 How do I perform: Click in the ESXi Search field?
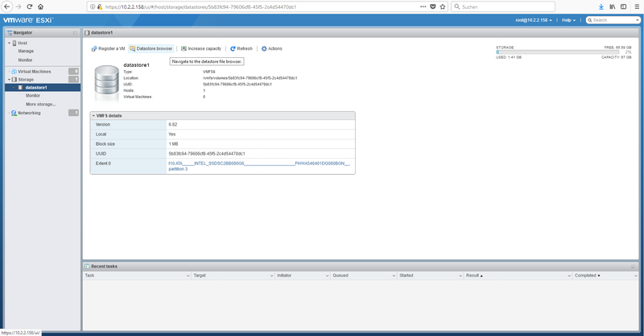click(x=613, y=20)
